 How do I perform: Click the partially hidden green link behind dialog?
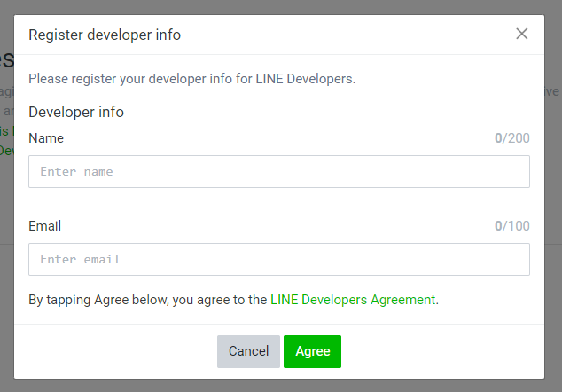[x=5, y=131]
